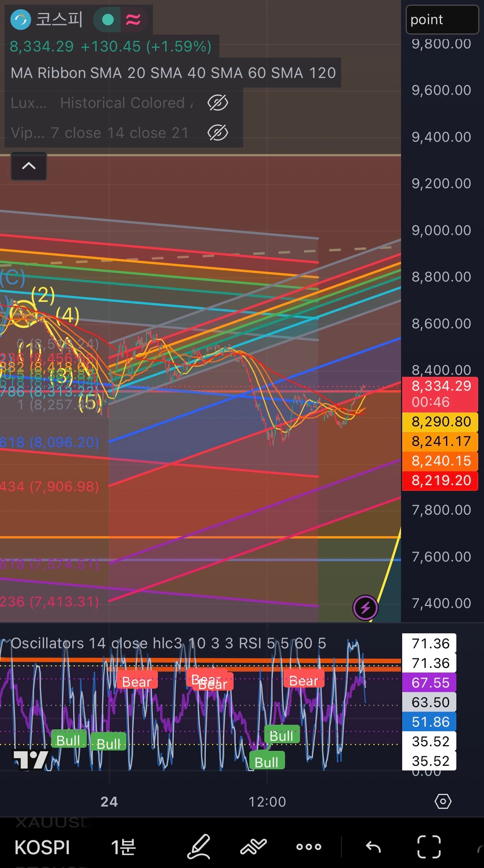The width and height of the screenshot is (484, 868).
Task: Select the Oscillators indicator legend
Action: (x=168, y=643)
